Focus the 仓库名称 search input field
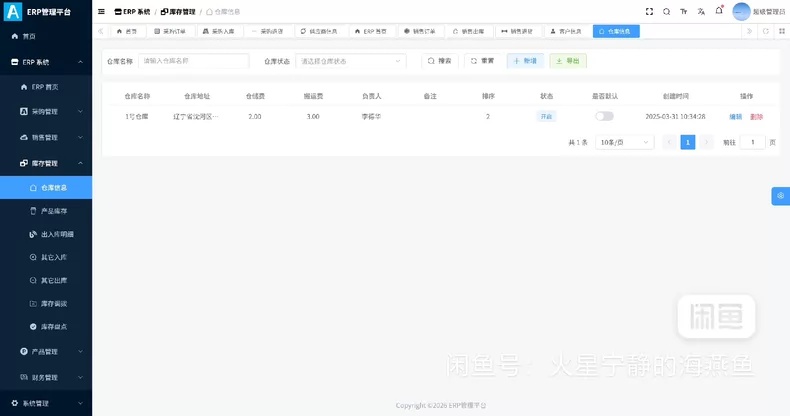 coord(193,61)
